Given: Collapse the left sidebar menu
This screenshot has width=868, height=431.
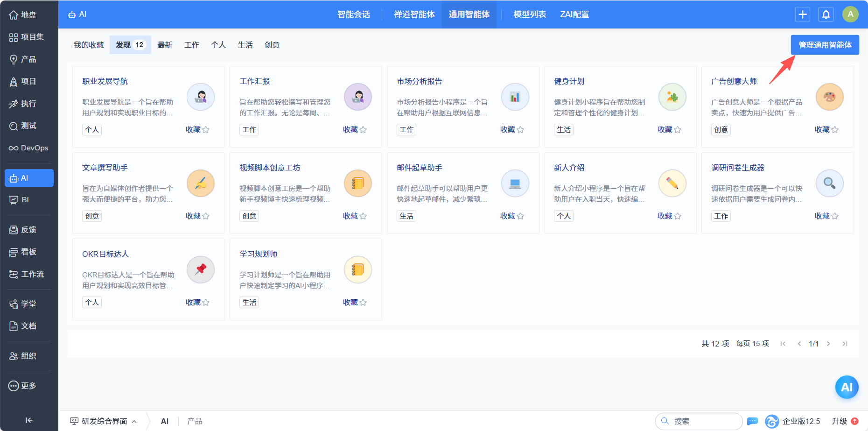Looking at the screenshot, I should tap(29, 420).
